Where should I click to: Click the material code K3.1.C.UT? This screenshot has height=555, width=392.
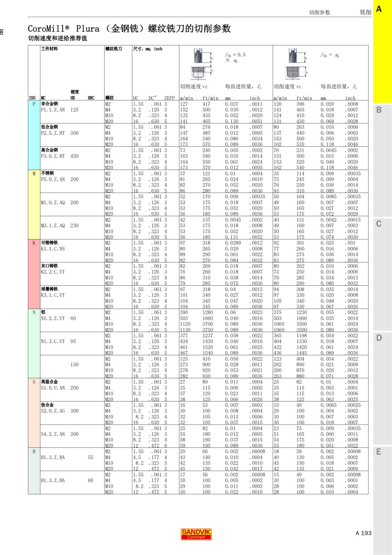coord(53,295)
